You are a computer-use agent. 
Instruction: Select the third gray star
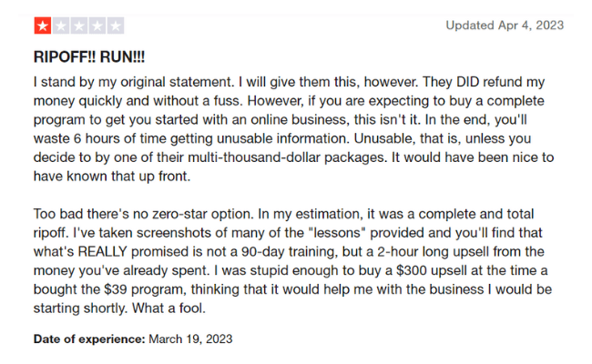pos(79,26)
